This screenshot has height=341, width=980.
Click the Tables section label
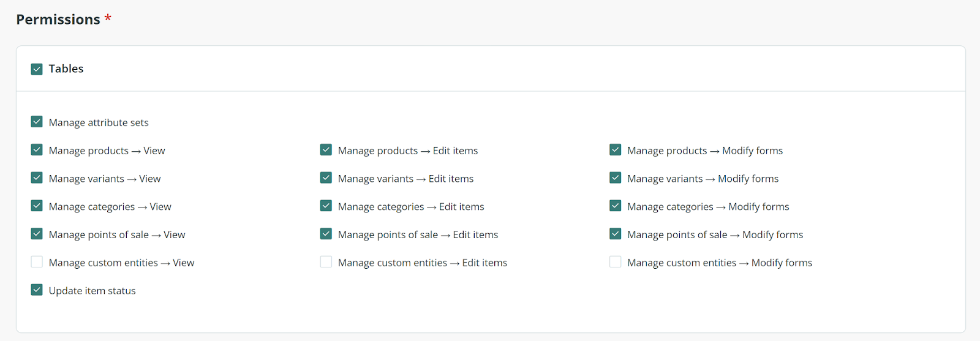(66, 69)
